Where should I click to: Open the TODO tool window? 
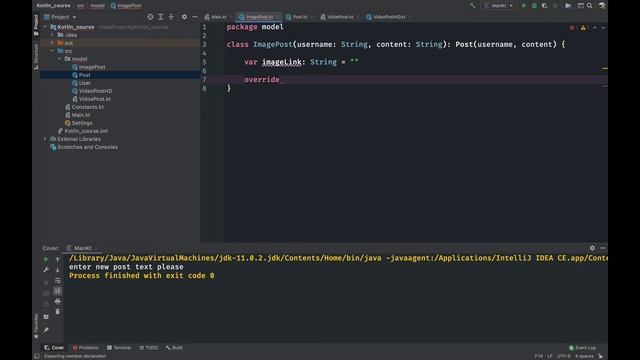coord(149,348)
